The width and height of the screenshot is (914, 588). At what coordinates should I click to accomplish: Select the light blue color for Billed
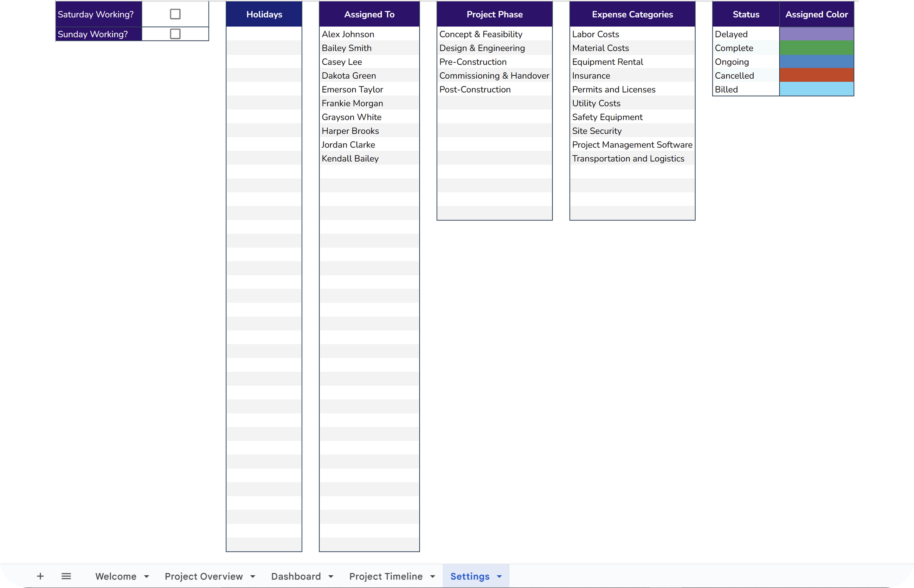pyautogui.click(x=817, y=89)
